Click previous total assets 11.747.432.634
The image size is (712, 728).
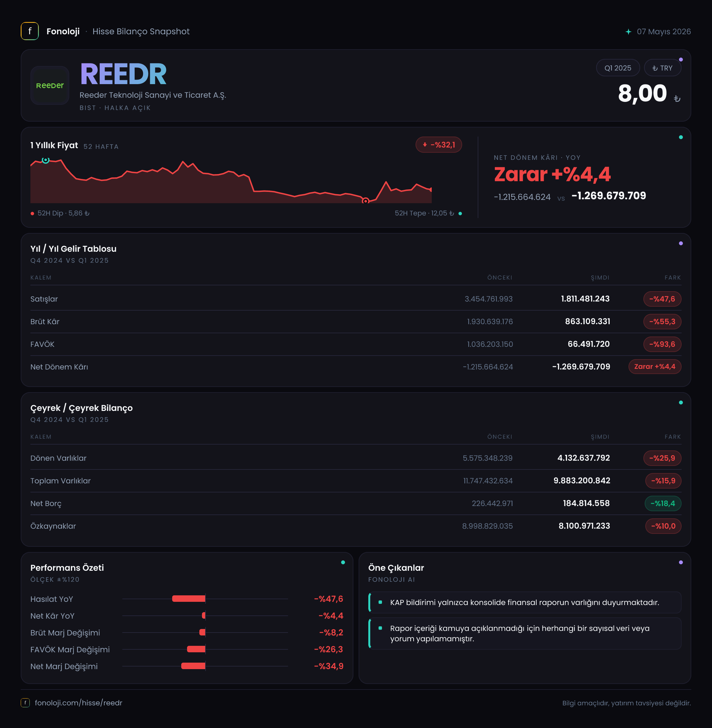(x=488, y=481)
